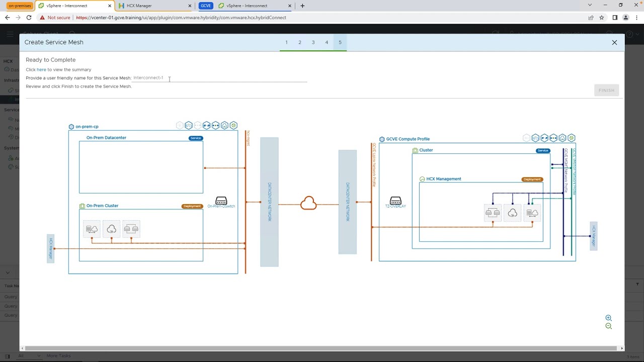The image size is (644, 362).
Task: Click the second hexagon service icon for GCVE profile
Action: [x=535, y=138]
